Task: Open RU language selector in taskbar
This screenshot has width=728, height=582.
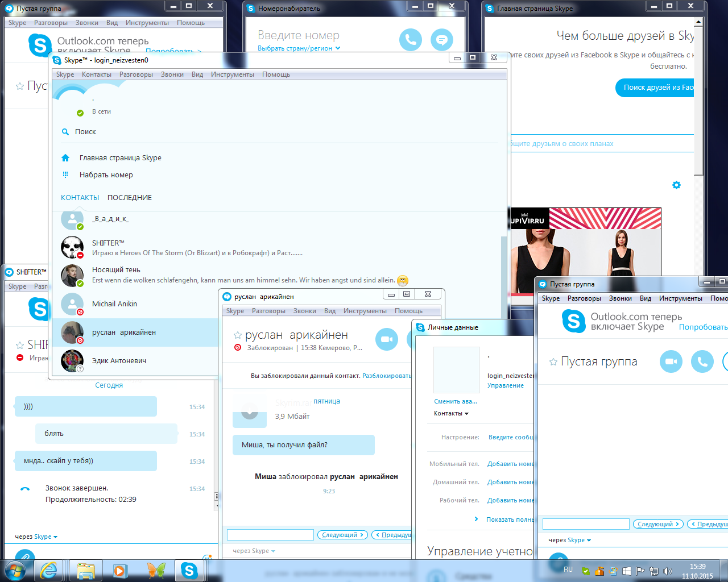Action: (568, 569)
